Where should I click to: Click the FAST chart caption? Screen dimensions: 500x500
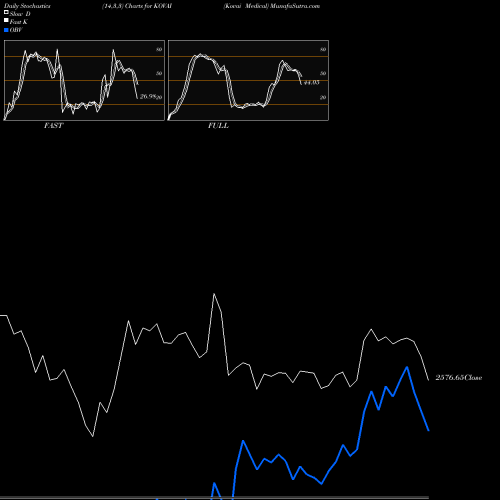(x=53, y=126)
